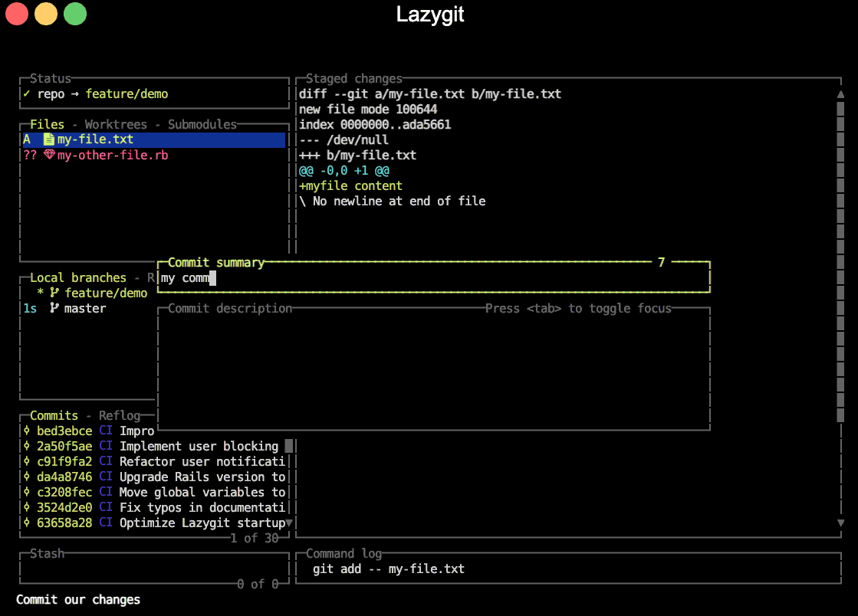Select commit 'Fix typos in documentati'
The width and height of the screenshot is (858, 616).
coord(202,507)
